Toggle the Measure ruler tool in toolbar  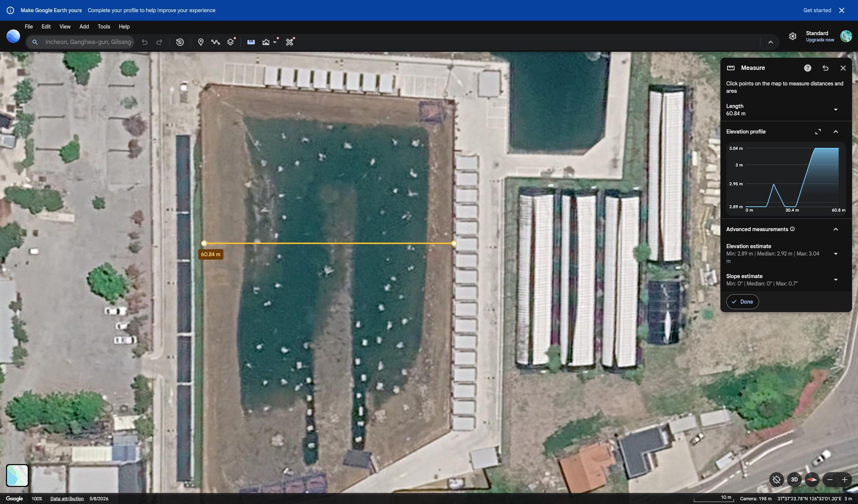pos(251,42)
